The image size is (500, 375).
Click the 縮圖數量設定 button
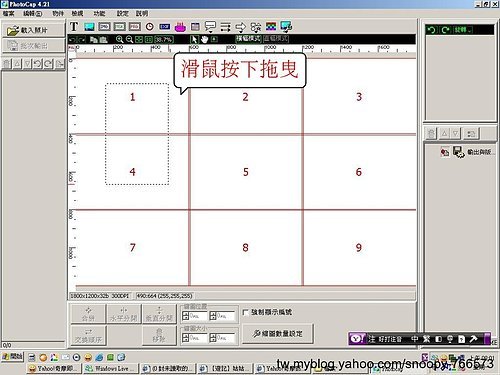(278, 333)
